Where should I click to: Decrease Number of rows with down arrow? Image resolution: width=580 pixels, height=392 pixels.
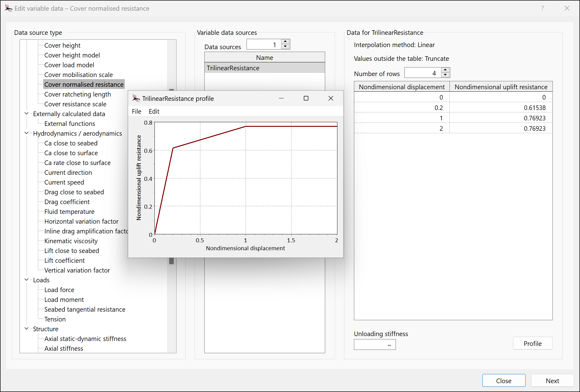pyautogui.click(x=445, y=75)
